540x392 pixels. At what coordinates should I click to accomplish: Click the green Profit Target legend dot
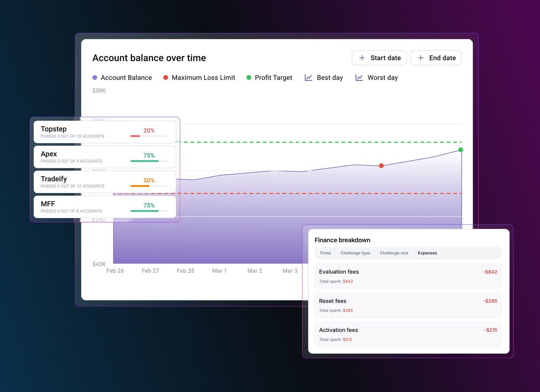[x=249, y=78]
